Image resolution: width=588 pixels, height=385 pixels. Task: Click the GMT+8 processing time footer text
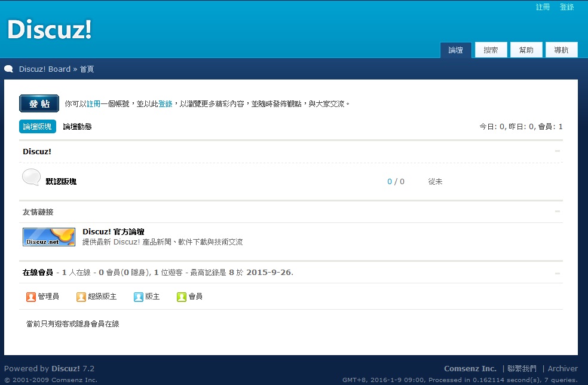[460, 380]
